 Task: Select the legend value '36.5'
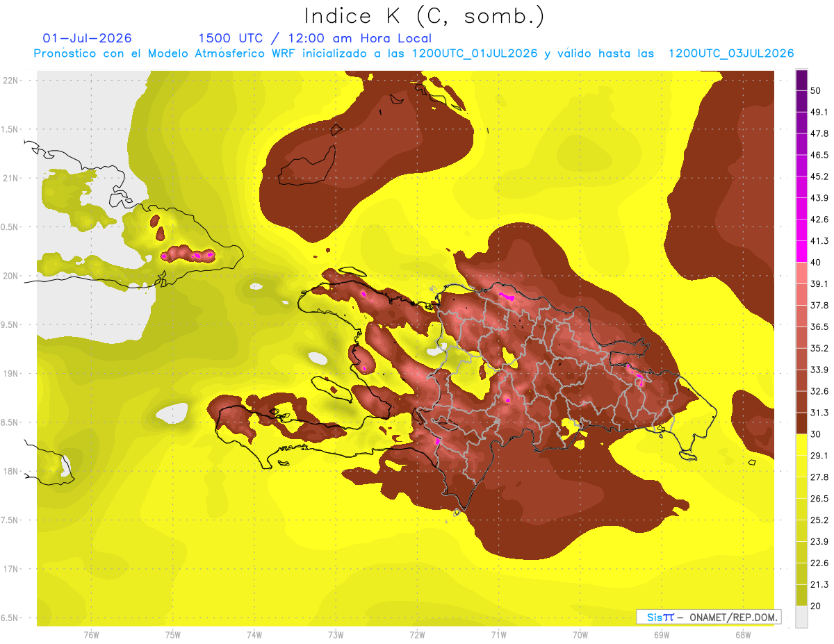point(819,327)
